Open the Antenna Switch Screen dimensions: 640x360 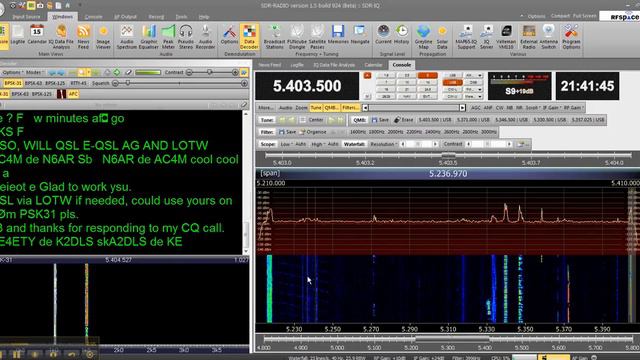click(x=549, y=36)
